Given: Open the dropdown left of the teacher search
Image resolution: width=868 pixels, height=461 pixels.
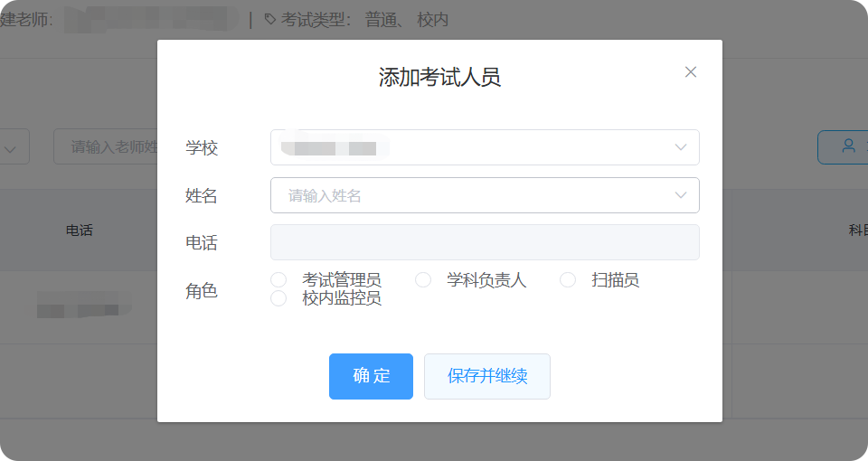Looking at the screenshot, I should point(13,147).
